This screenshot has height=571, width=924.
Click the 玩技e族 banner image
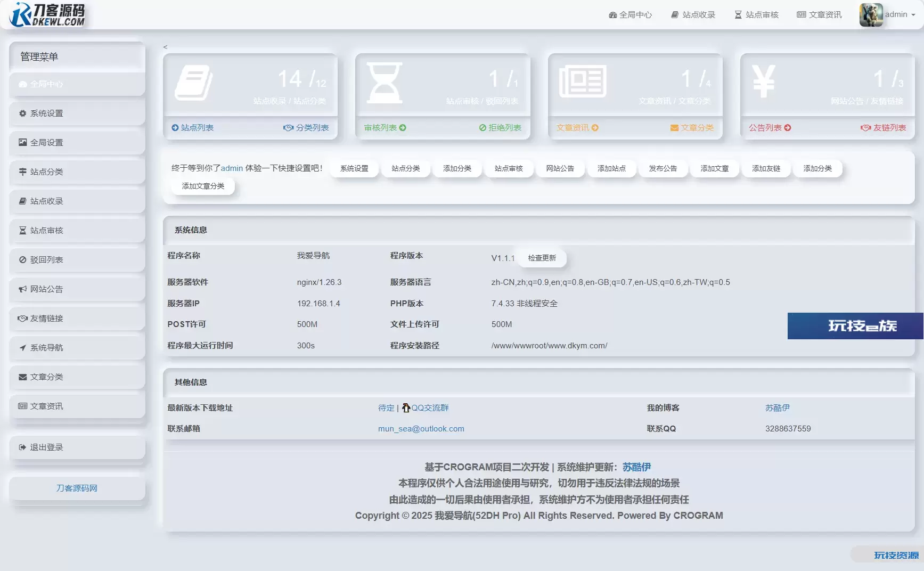(x=855, y=326)
